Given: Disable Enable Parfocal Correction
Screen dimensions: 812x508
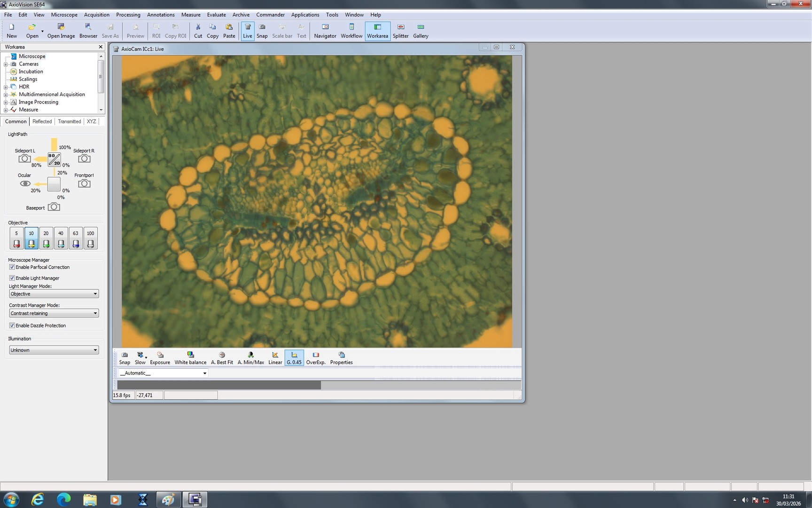Looking at the screenshot, I should (x=12, y=267).
